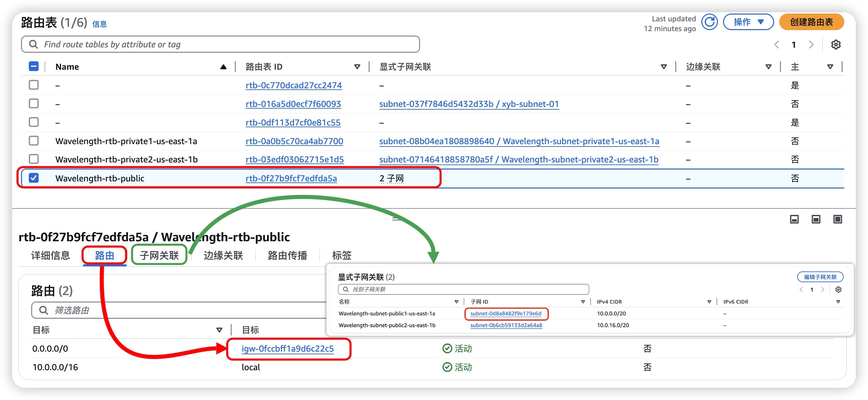Open filter arrow on 显式子网关联 column

coord(664,67)
